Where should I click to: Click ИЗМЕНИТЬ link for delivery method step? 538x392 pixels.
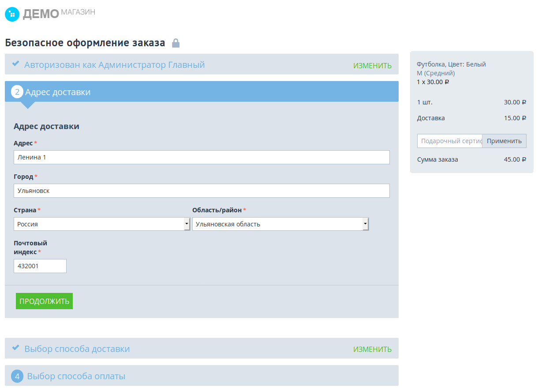click(x=372, y=349)
